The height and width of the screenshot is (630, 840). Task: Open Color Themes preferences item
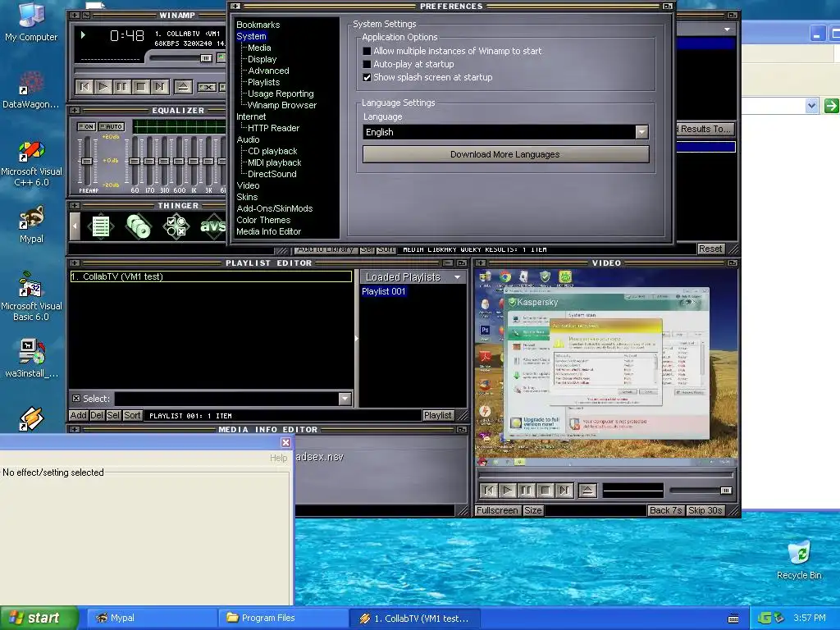point(263,220)
